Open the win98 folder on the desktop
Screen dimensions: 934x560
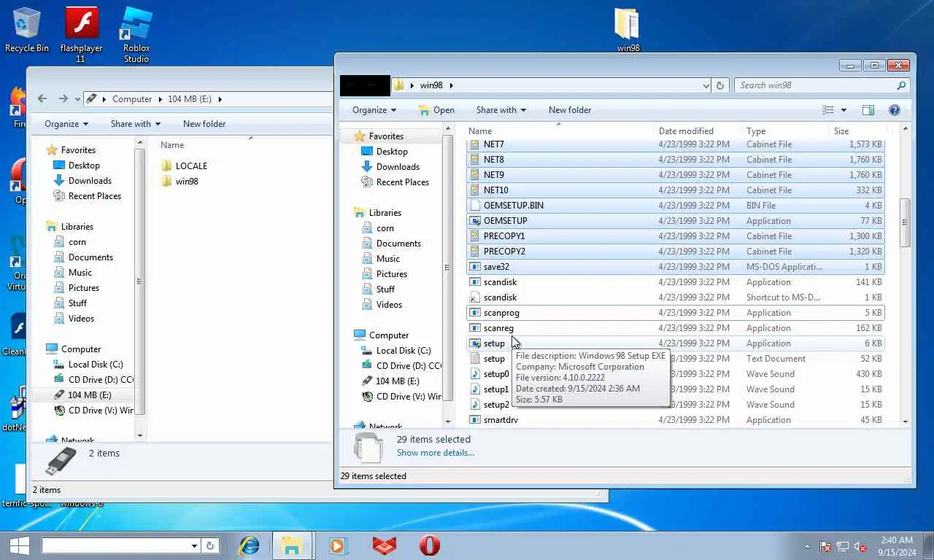coord(628,30)
